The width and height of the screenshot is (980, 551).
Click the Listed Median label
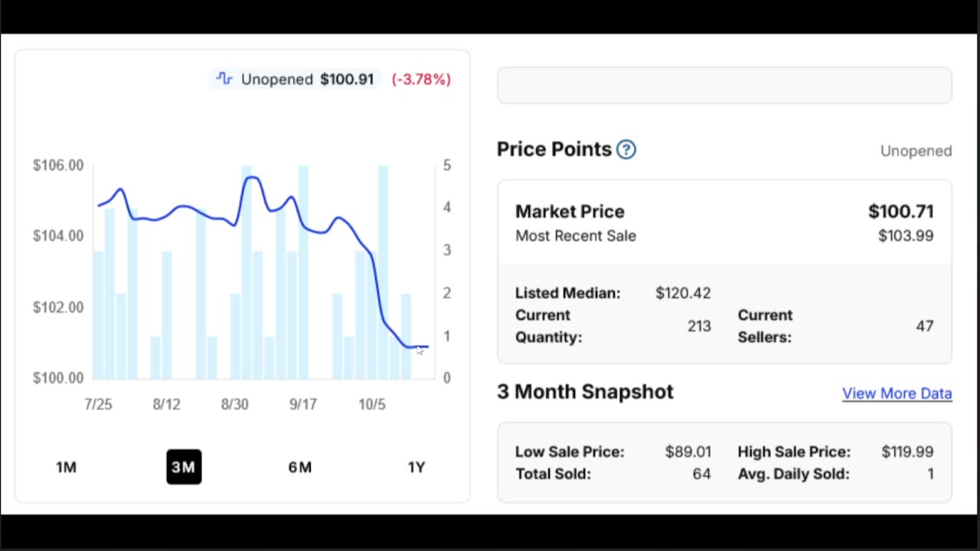click(568, 293)
